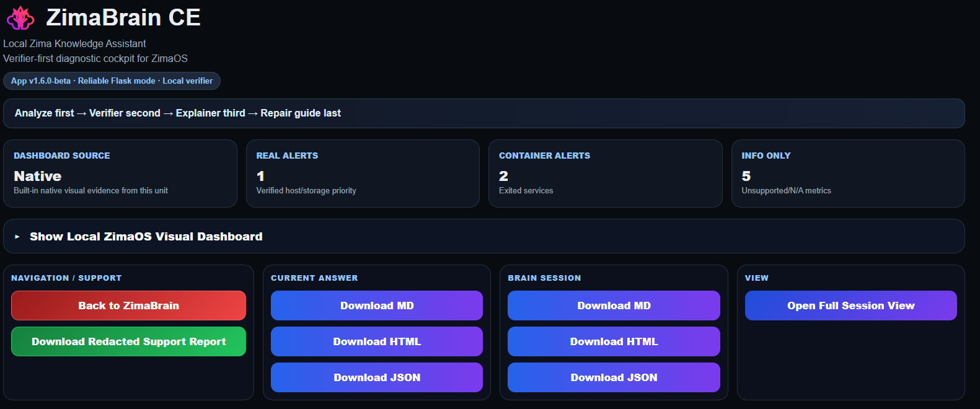
Task: Click 'Verified host/storage priority' text
Action: (306, 190)
